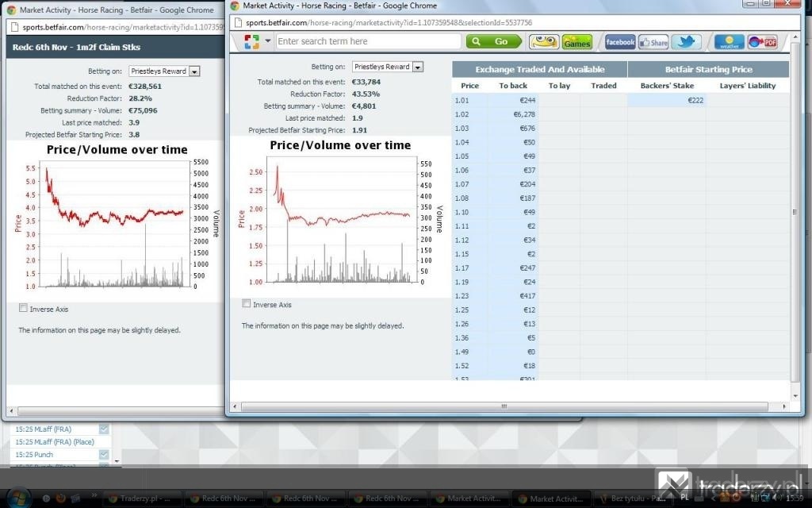Click the facebook toolbar button
812x508 pixels.
620,42
